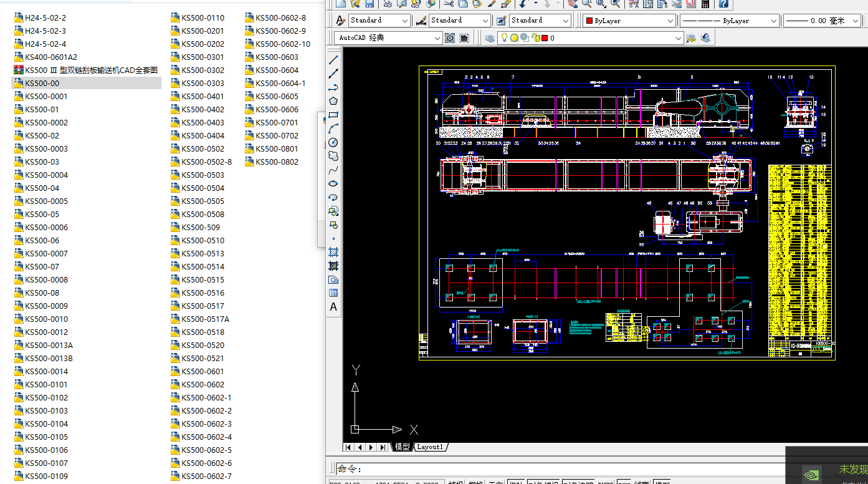Click the red layer color swatch
Screen dimensions: 868x484
(x=544, y=38)
